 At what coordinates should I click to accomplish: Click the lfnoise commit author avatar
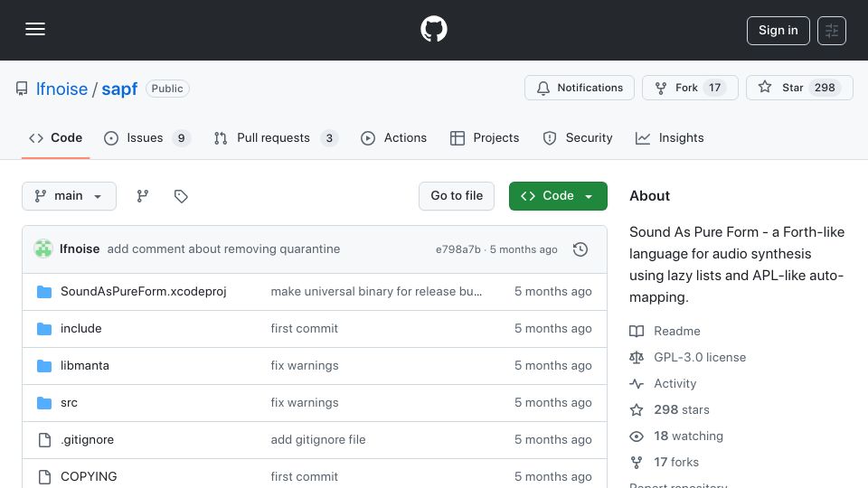click(x=43, y=249)
